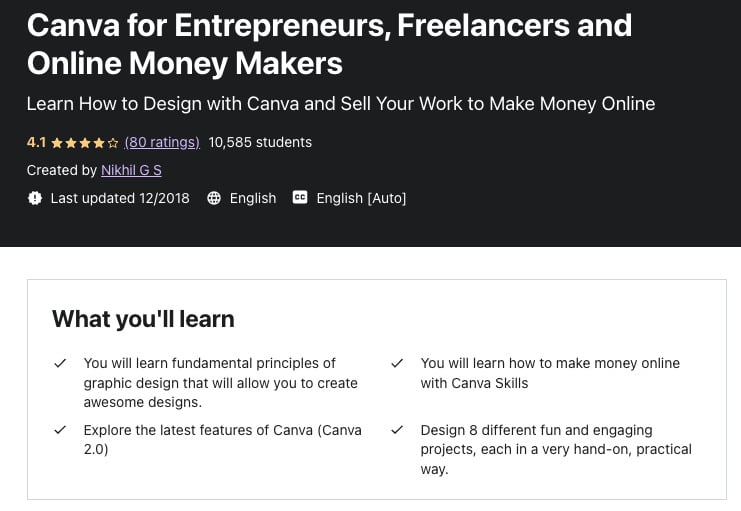Screen dimensions: 741x511
Task: Click the closed captions CC icon
Action: (x=300, y=198)
